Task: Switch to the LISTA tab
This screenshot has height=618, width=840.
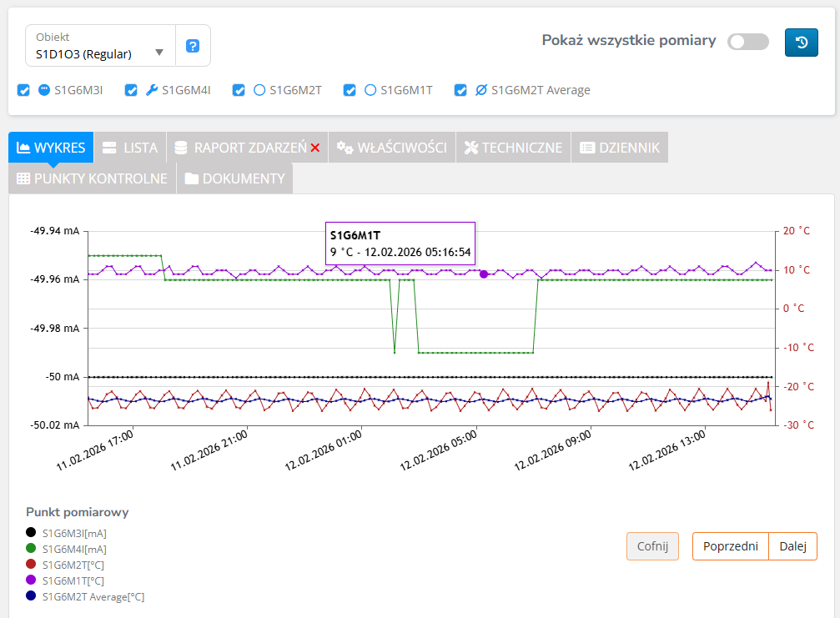Action: [x=129, y=148]
